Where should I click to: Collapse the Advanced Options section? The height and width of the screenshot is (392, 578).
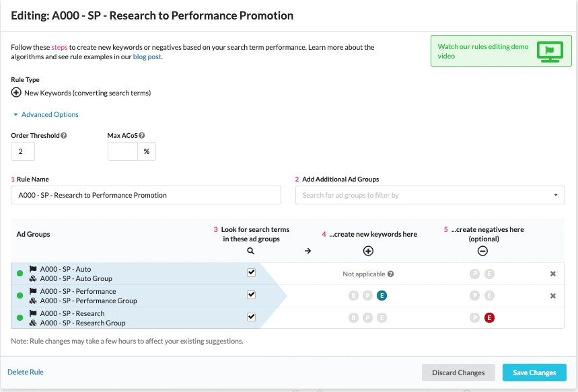[44, 114]
